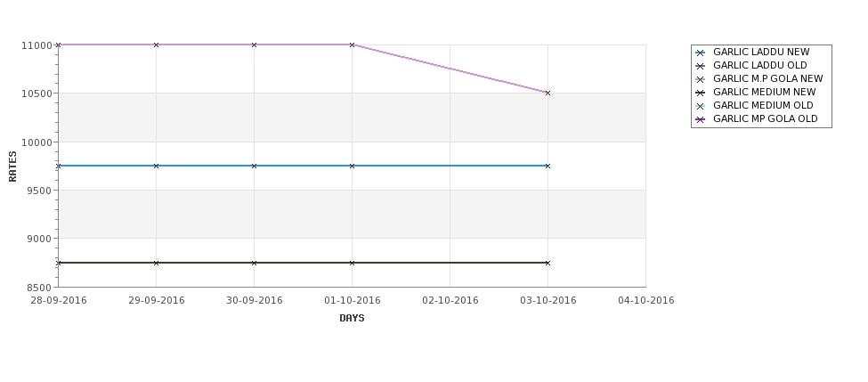Click the GARLIC MP GOLA OLD legend marker
Viewport: 868px width, 382px height.
701,119
